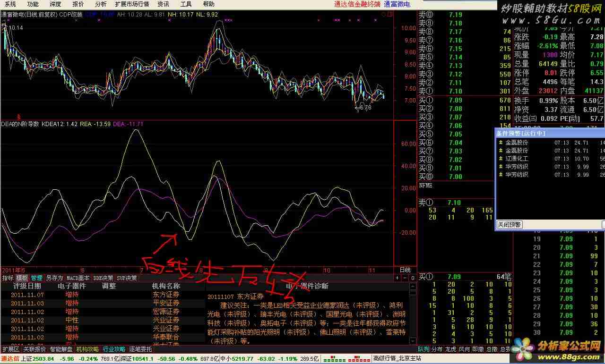Select the 管理 tab
The image size is (605, 364).
37,278
